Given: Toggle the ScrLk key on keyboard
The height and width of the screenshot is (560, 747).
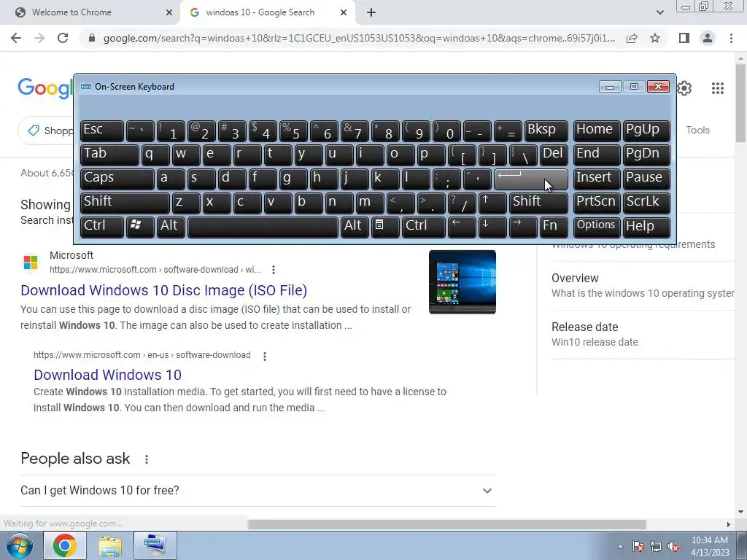Looking at the screenshot, I should tap(646, 203).
